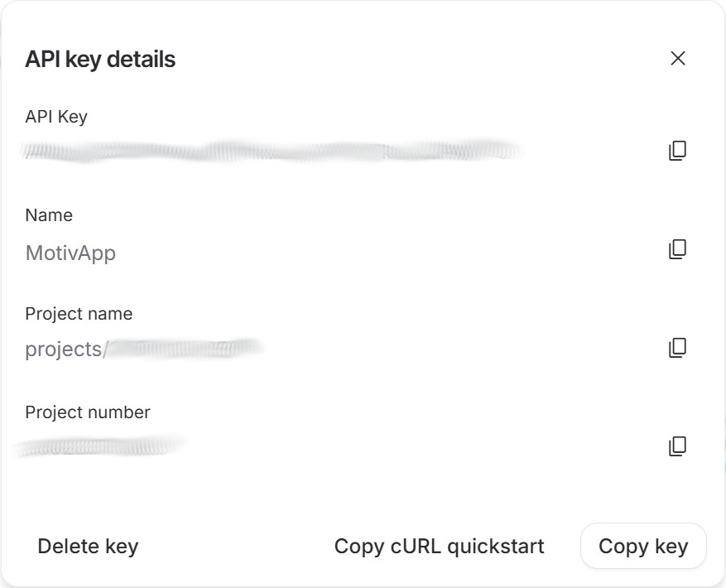Close the API key details dialog
This screenshot has height=588, width=726.
(x=679, y=59)
